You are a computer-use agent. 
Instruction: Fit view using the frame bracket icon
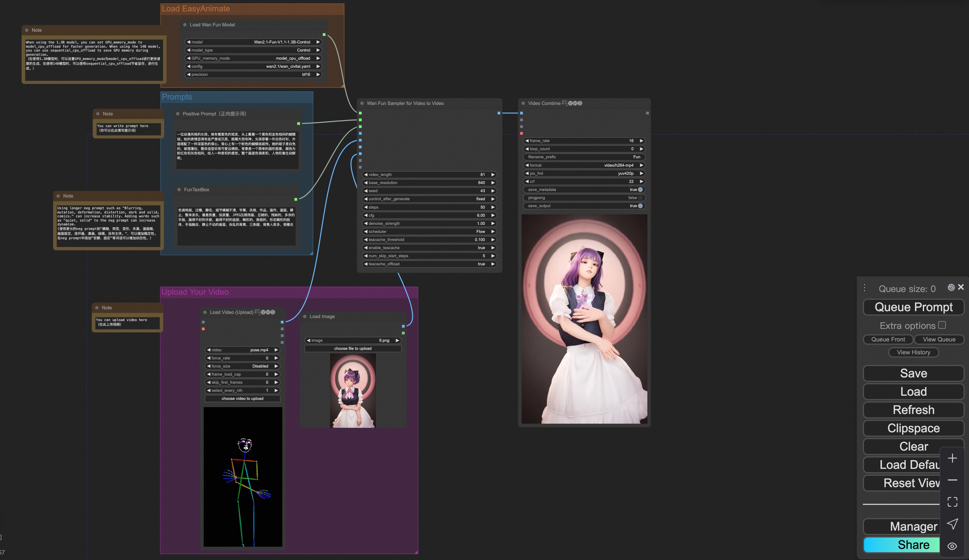(x=952, y=502)
